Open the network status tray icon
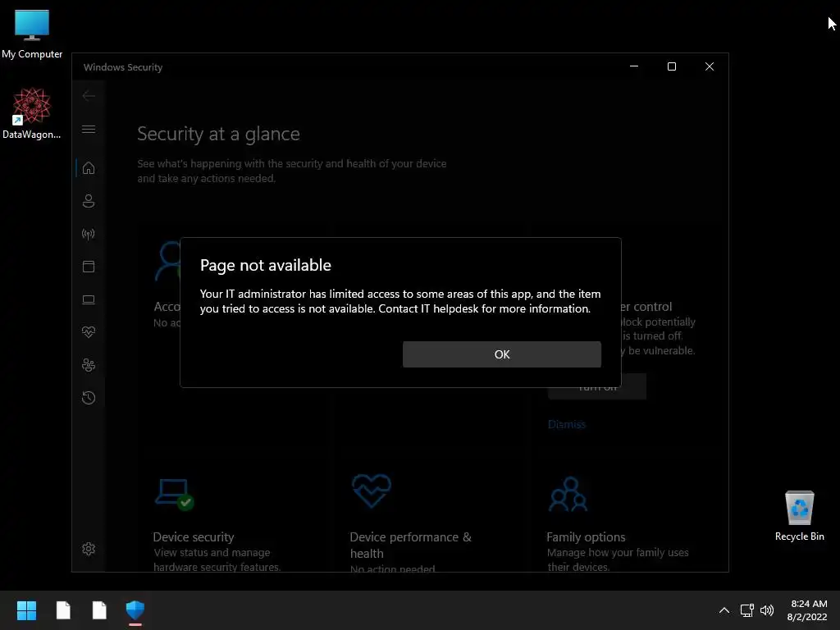This screenshot has width=840, height=630. 746,610
